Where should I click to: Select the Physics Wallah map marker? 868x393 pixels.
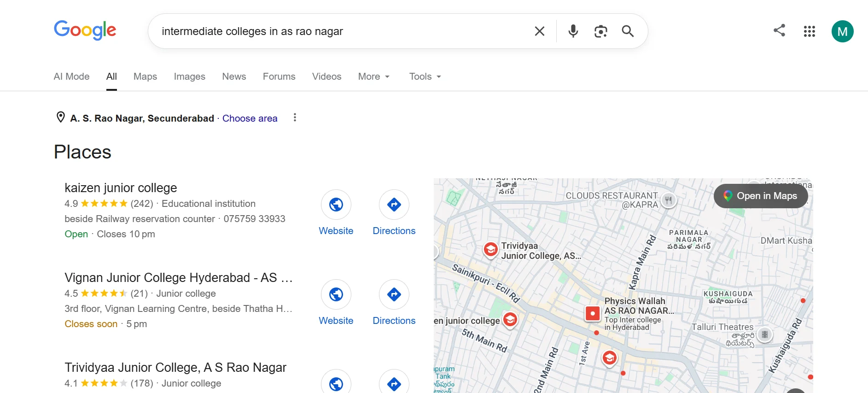593,314
